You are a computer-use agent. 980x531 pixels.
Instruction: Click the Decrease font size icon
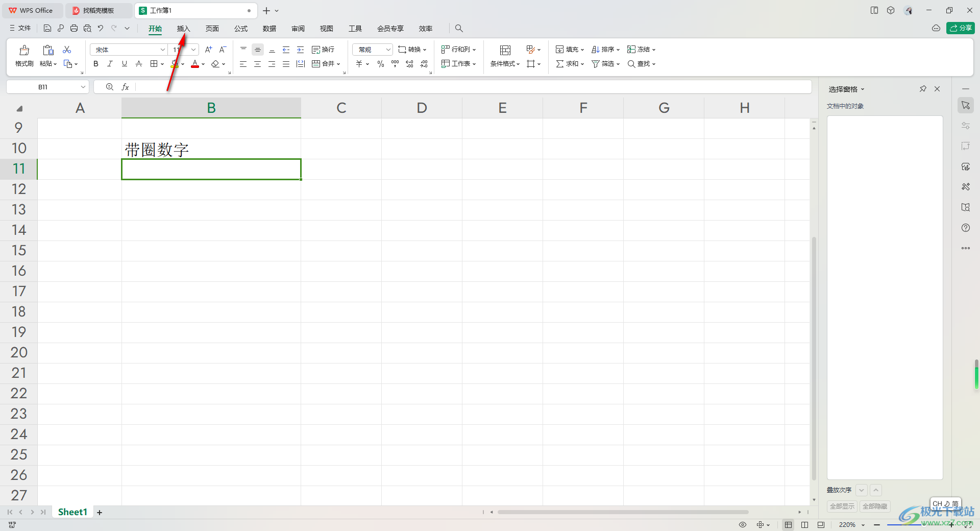[x=223, y=50]
